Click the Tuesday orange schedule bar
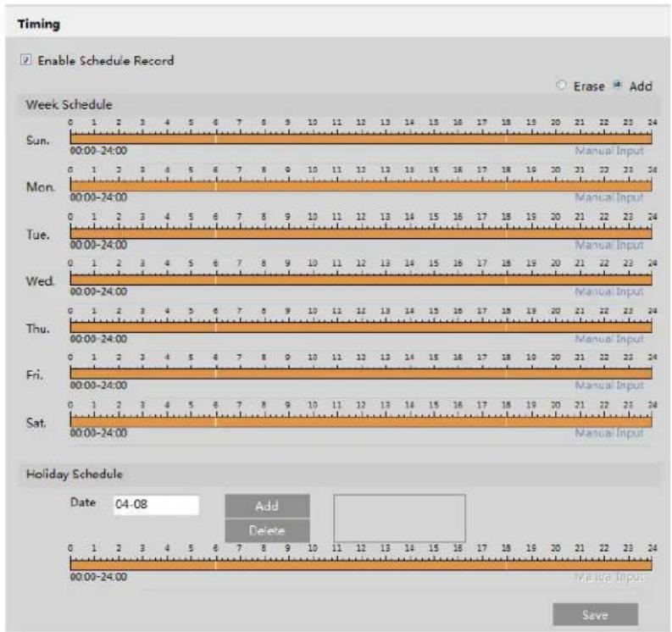The width and height of the screenshot is (672, 632). 361,234
